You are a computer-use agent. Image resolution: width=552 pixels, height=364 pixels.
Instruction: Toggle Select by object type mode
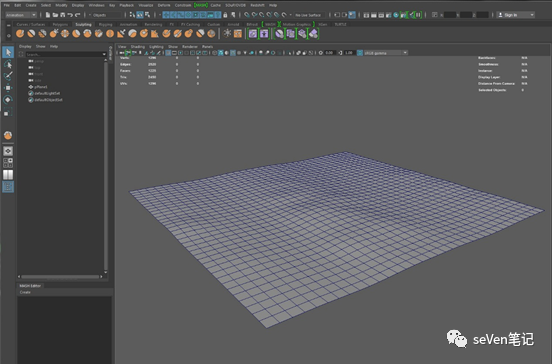[140, 15]
